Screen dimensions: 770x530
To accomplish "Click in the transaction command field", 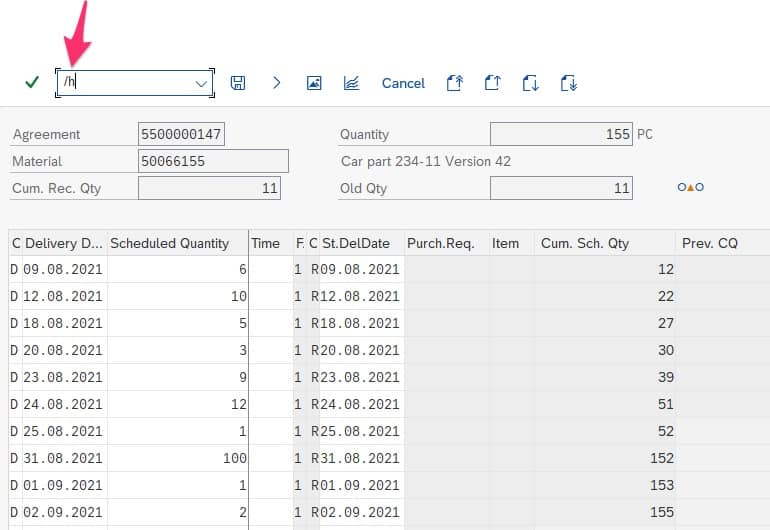I will click(125, 83).
